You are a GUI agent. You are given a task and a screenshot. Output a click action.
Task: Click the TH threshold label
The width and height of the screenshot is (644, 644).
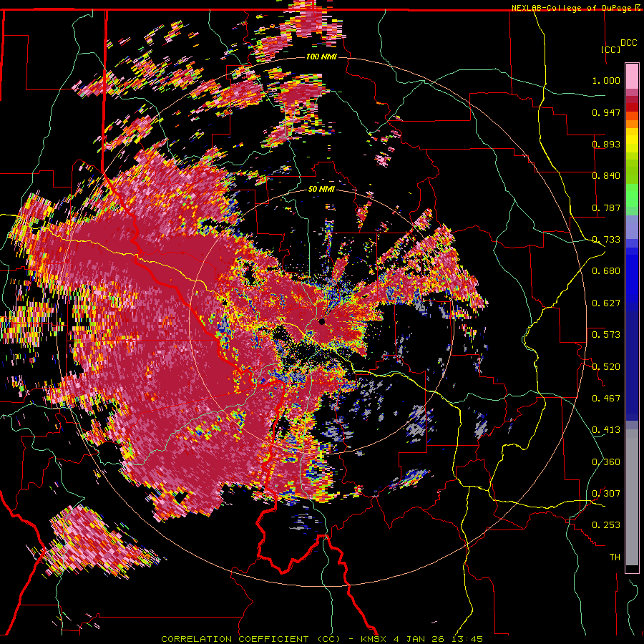click(x=615, y=557)
